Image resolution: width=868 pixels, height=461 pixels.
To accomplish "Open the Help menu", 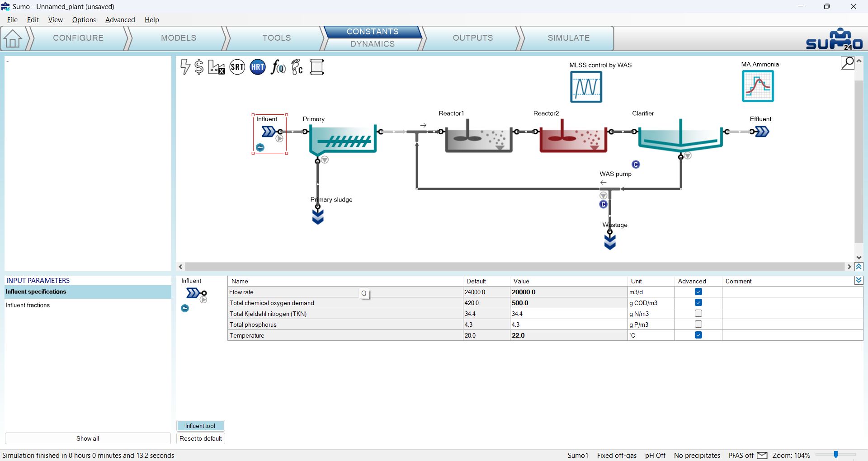I will tap(152, 20).
